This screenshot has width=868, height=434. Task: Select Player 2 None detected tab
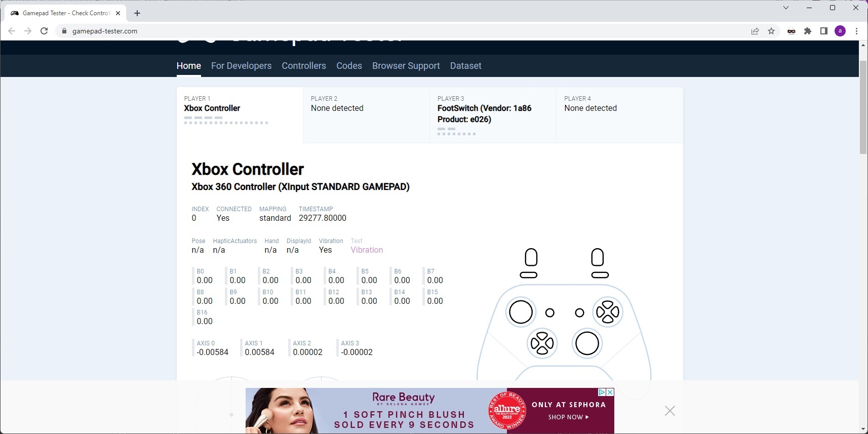[x=366, y=115]
